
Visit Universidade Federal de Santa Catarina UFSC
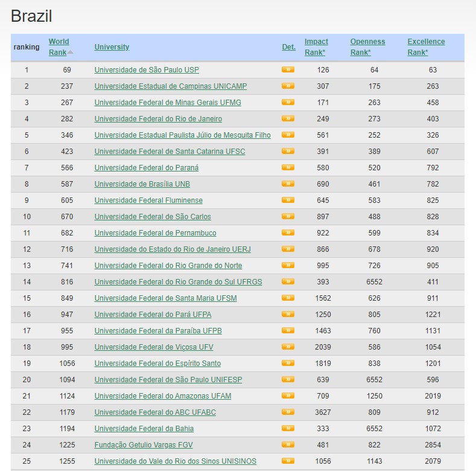click(170, 152)
